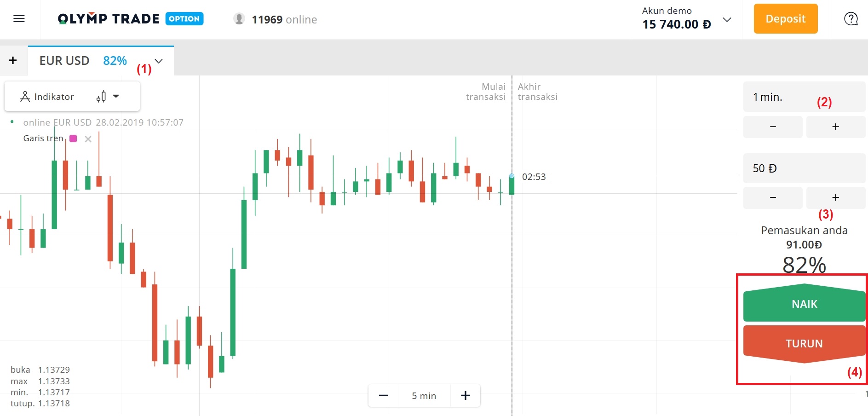Open the help question mark
This screenshot has height=416, width=868.
coord(851,19)
